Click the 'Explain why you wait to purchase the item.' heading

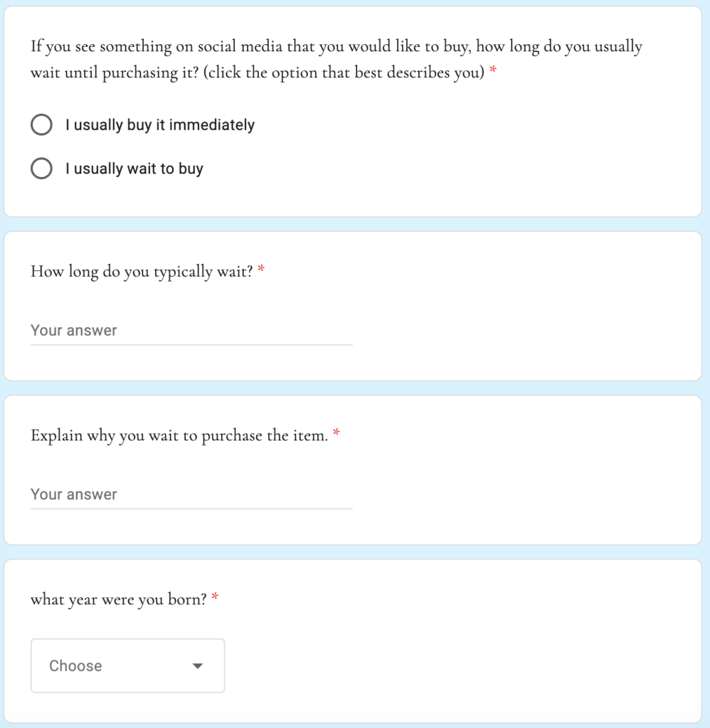tap(179, 435)
